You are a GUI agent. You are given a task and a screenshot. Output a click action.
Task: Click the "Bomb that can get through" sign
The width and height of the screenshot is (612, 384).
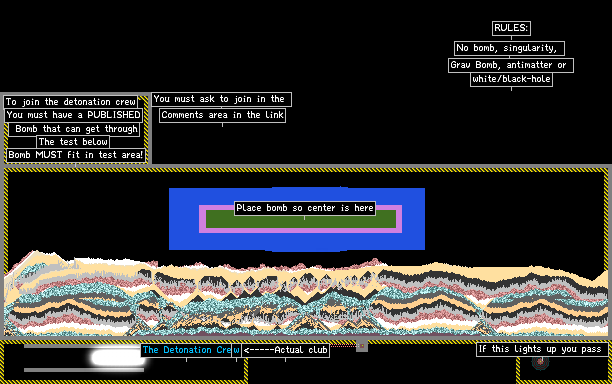[74, 129]
